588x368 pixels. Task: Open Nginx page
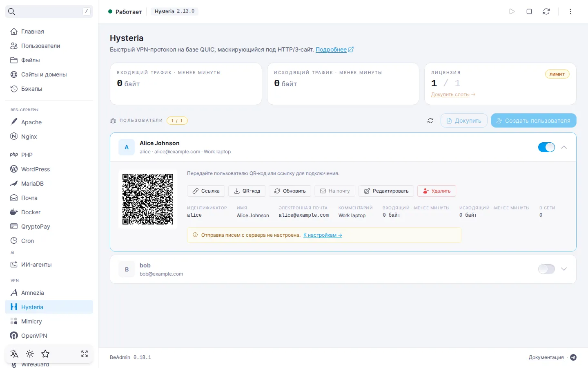(49, 137)
